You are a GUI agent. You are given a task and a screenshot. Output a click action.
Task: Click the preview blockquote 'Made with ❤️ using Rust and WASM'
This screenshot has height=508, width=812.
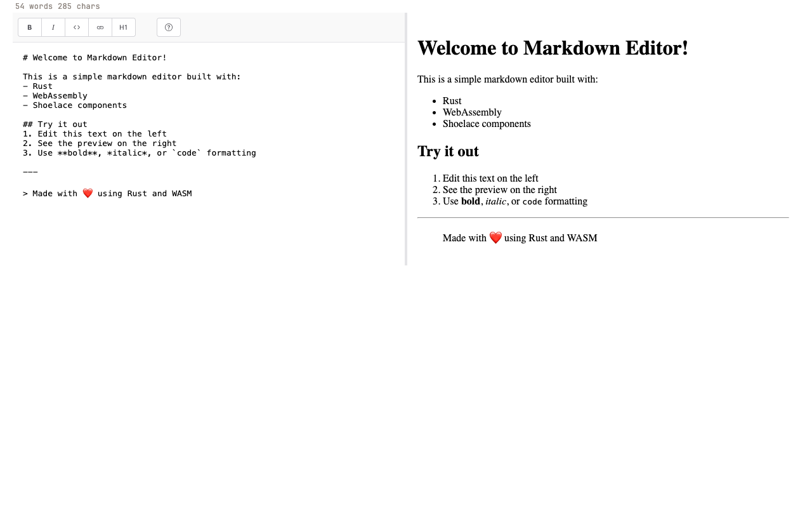(520, 238)
